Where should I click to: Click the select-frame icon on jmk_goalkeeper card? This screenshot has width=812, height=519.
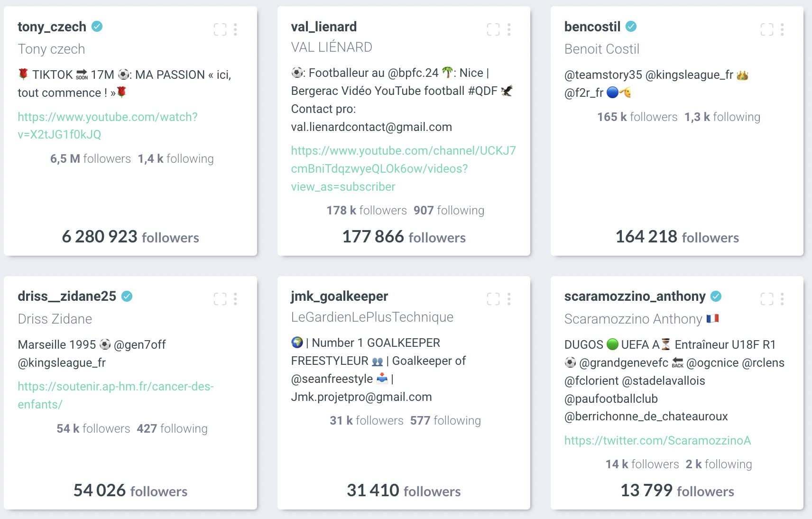pyautogui.click(x=493, y=298)
